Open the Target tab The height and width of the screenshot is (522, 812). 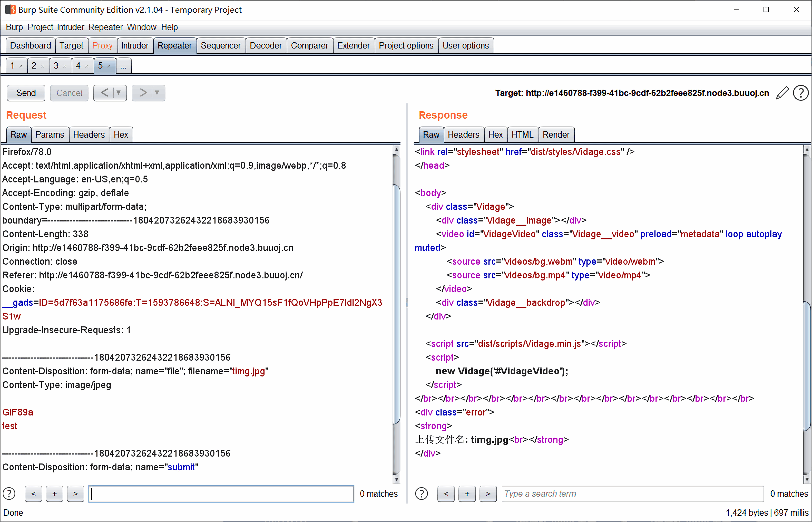71,45
